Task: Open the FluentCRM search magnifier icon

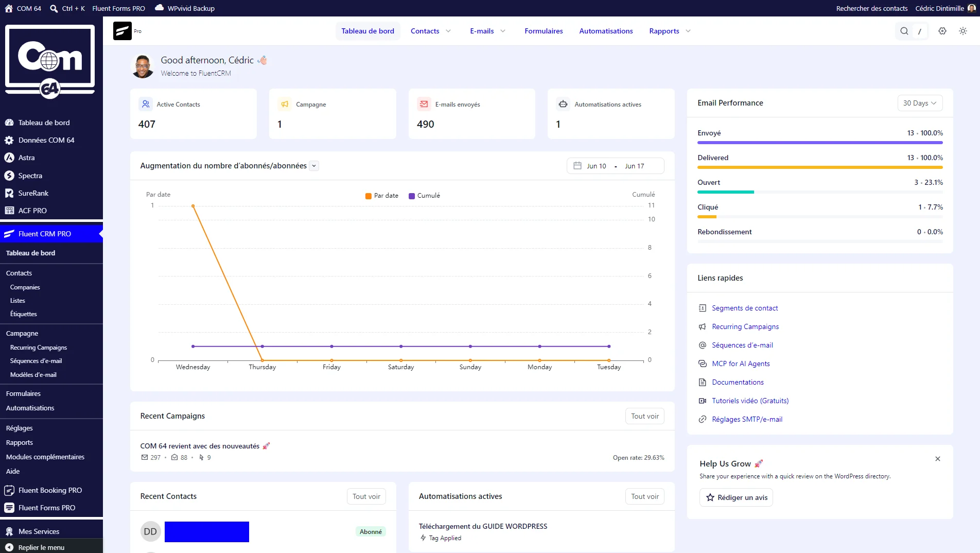Action: [904, 31]
